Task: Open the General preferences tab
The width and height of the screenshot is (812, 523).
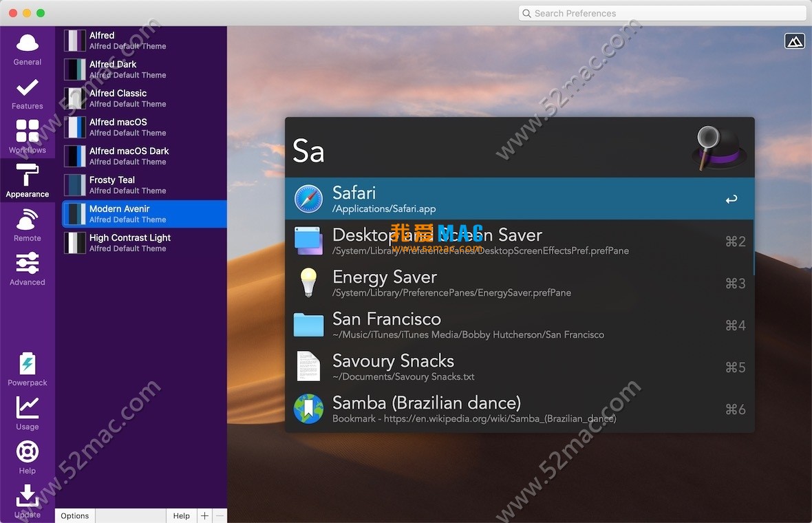Action: (x=28, y=50)
